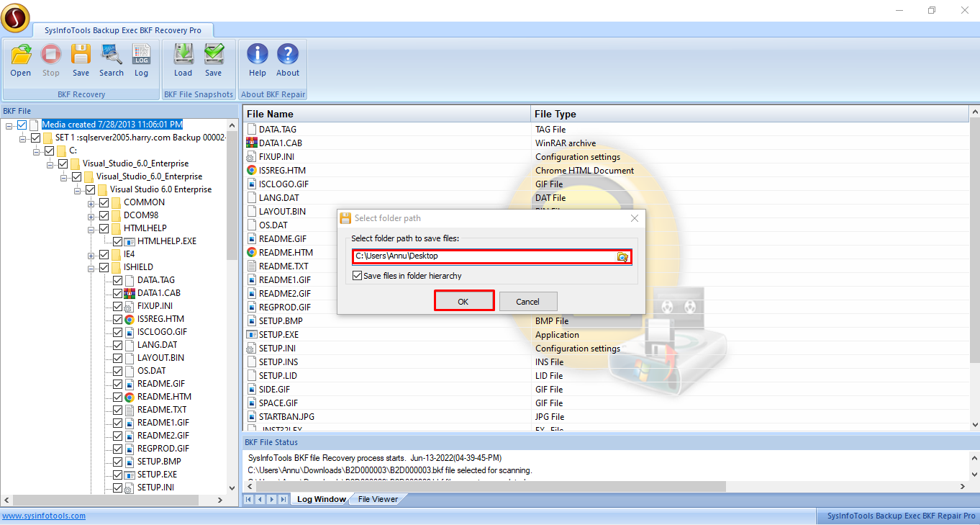Uncheck the README.TXT checkbox in the tree
Viewport: 980px width, 525px height.
(x=118, y=410)
